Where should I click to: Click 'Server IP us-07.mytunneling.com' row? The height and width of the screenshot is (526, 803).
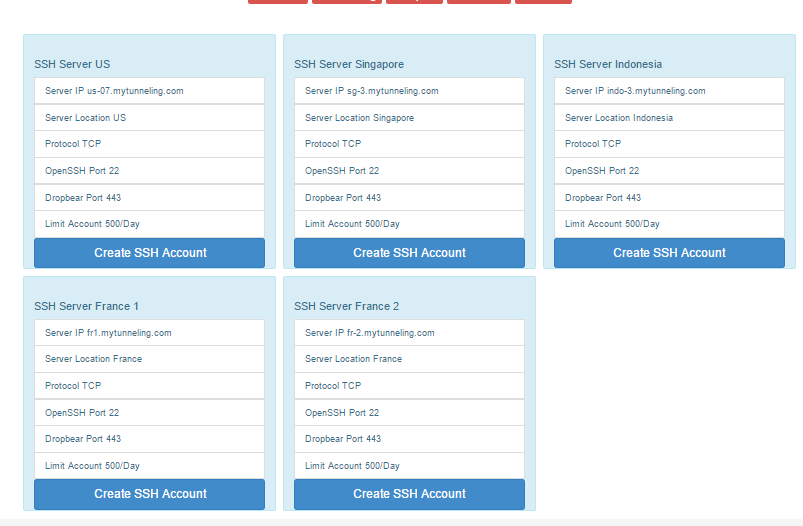[150, 91]
